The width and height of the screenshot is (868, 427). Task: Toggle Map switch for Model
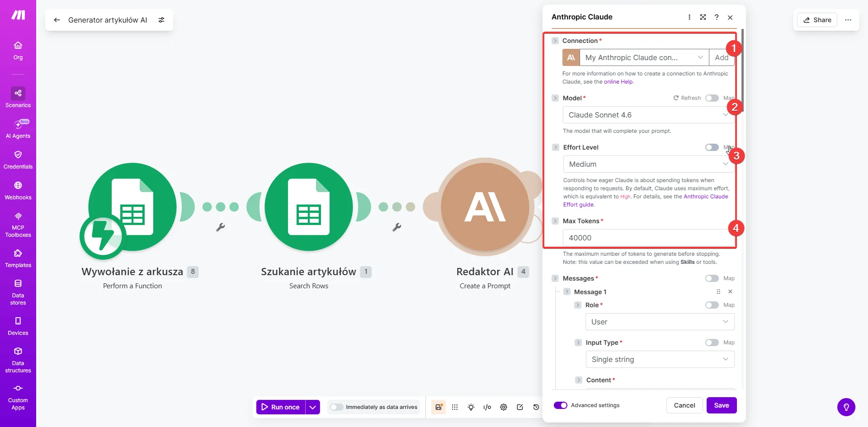pyautogui.click(x=712, y=98)
